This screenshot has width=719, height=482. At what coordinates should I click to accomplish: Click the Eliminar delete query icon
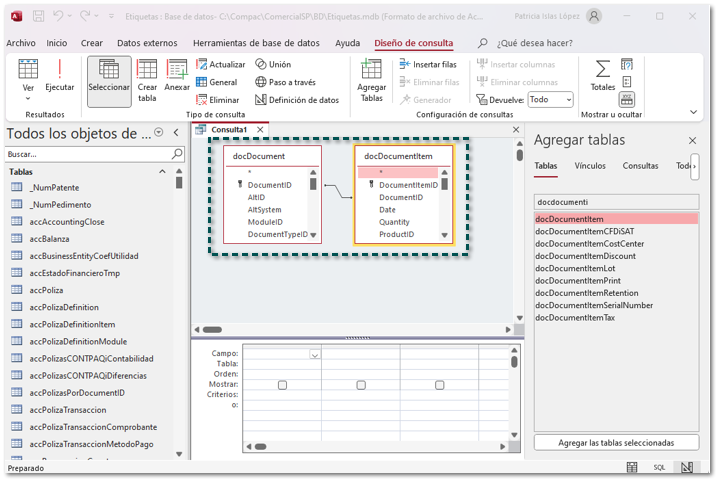pyautogui.click(x=217, y=100)
